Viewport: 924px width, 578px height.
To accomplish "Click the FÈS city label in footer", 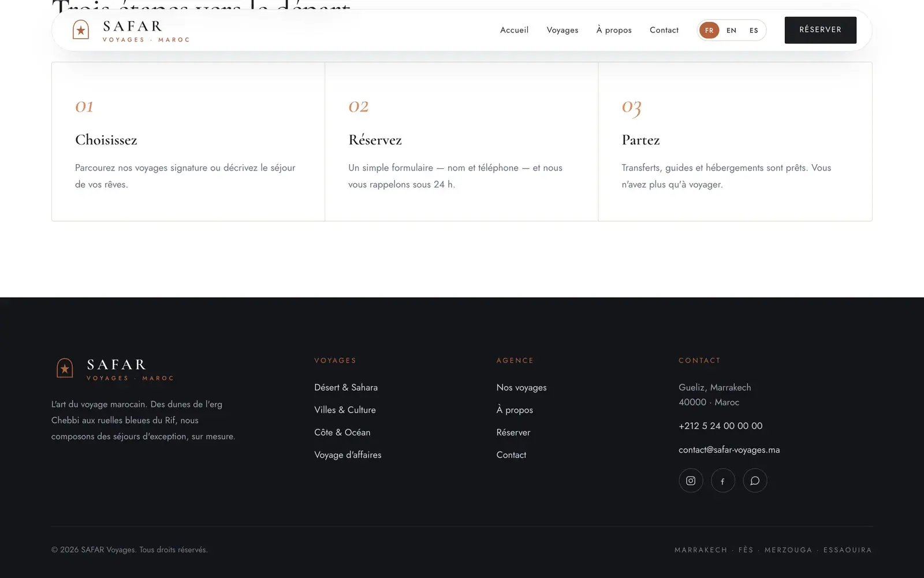I will (746, 550).
